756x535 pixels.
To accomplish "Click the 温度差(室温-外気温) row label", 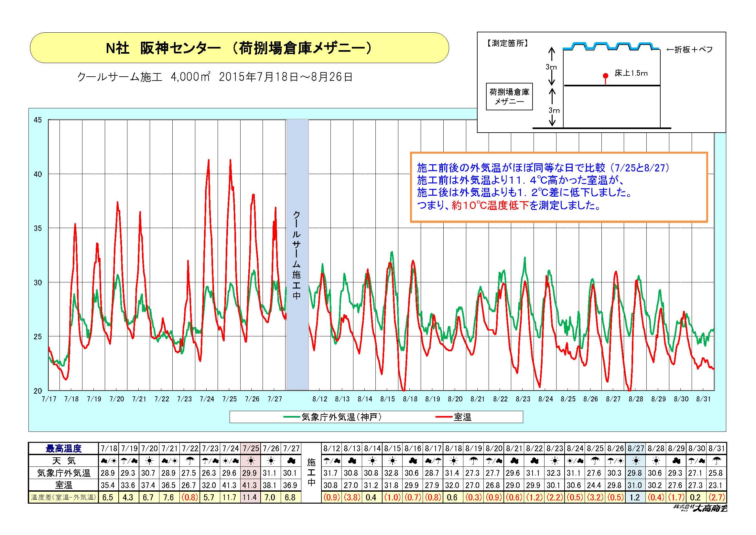I will coord(64,497).
